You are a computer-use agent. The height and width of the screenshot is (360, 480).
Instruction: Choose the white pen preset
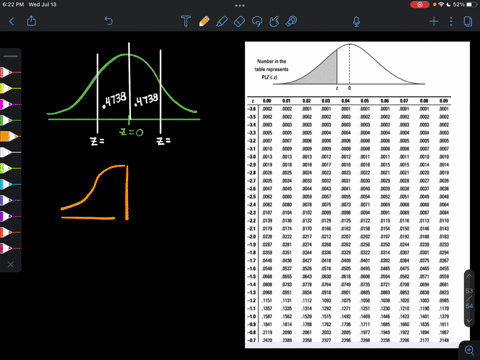10,152
